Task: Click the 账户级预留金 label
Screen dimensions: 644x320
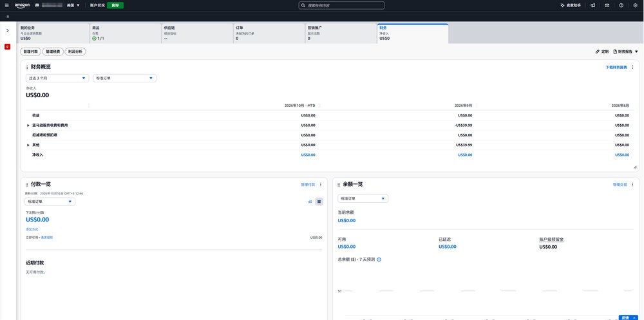Action: [551, 239]
